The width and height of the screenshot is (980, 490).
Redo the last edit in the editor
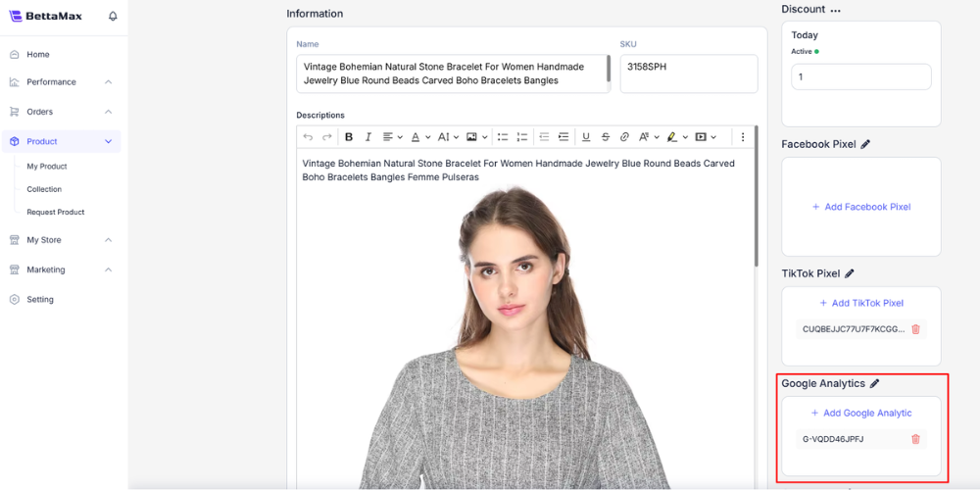(327, 137)
